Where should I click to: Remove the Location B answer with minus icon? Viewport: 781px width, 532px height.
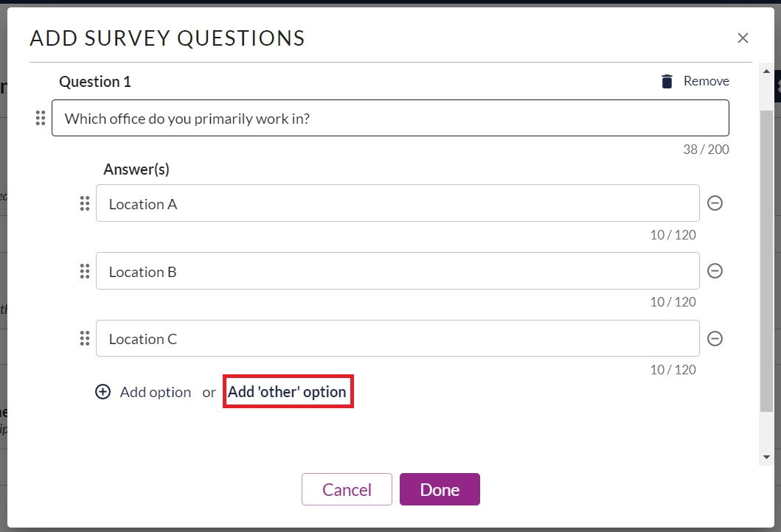click(x=715, y=270)
